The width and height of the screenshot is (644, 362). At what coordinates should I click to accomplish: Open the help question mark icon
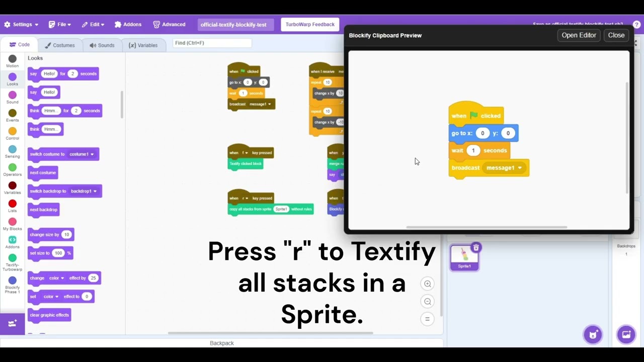(636, 24)
